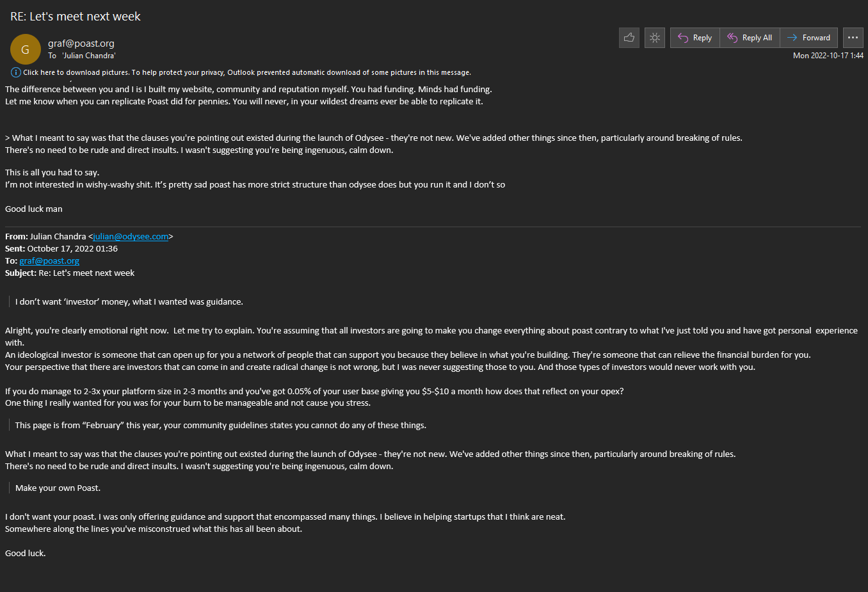Image resolution: width=868 pixels, height=592 pixels.
Task: Click the final "Good luck." line
Action: tap(26, 554)
